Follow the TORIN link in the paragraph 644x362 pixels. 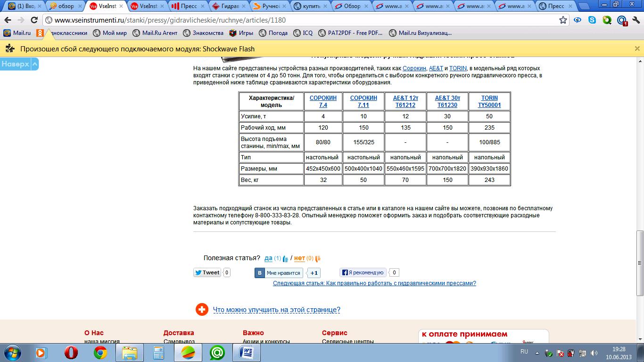click(x=458, y=68)
